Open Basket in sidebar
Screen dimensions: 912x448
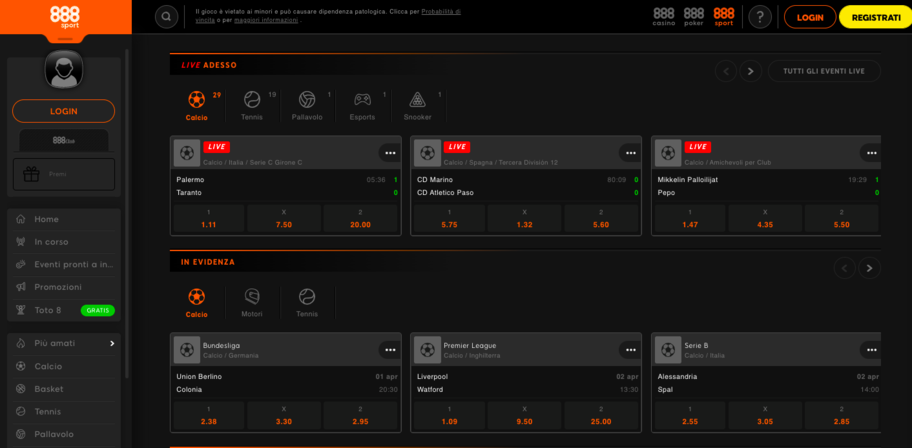click(x=64, y=389)
